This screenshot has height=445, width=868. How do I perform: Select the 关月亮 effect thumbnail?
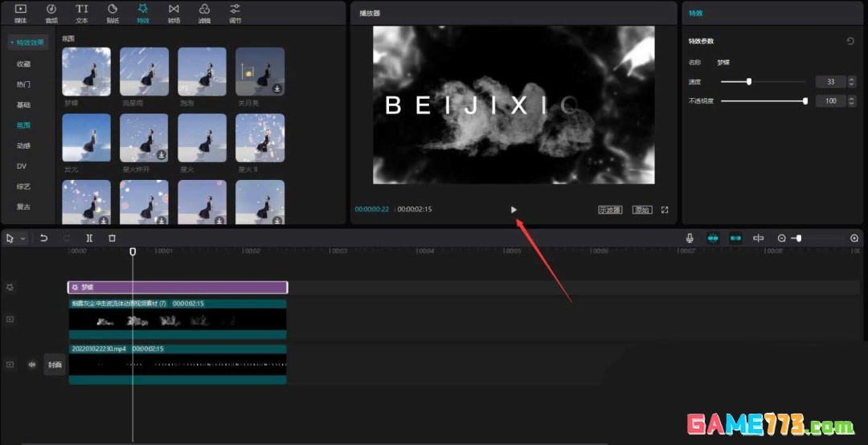(x=260, y=71)
